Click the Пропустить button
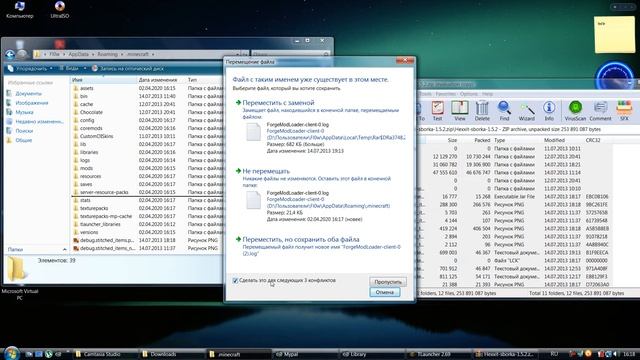The width and height of the screenshot is (640, 360). click(388, 282)
